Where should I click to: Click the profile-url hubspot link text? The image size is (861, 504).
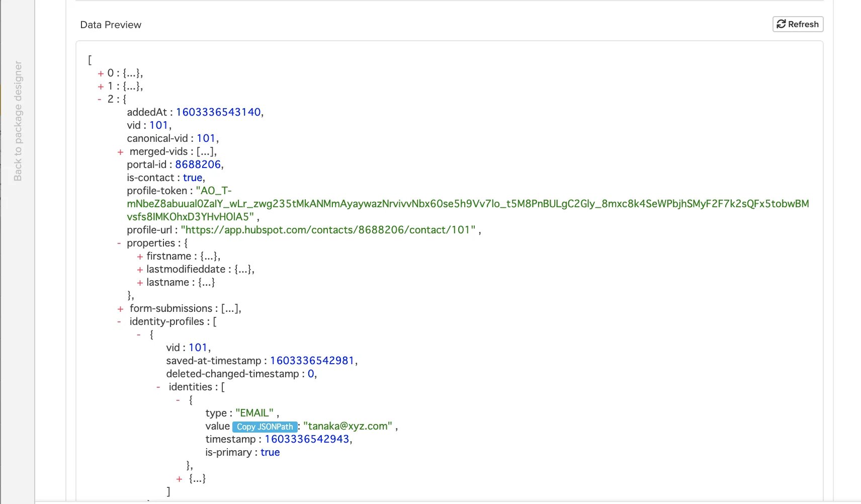[x=328, y=230]
